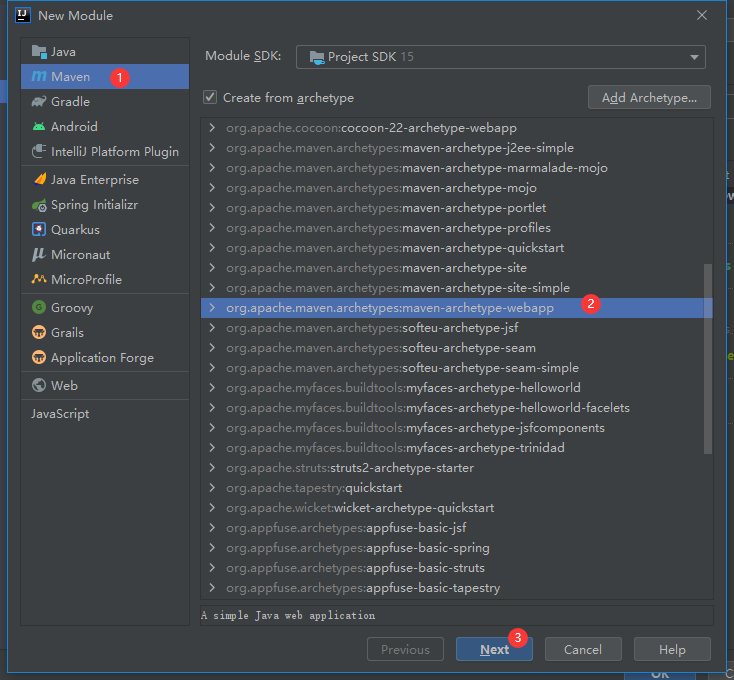Viewport: 734px width, 680px height.
Task: Click the IntelliJ IDEA logo in title bar
Action: pos(22,15)
